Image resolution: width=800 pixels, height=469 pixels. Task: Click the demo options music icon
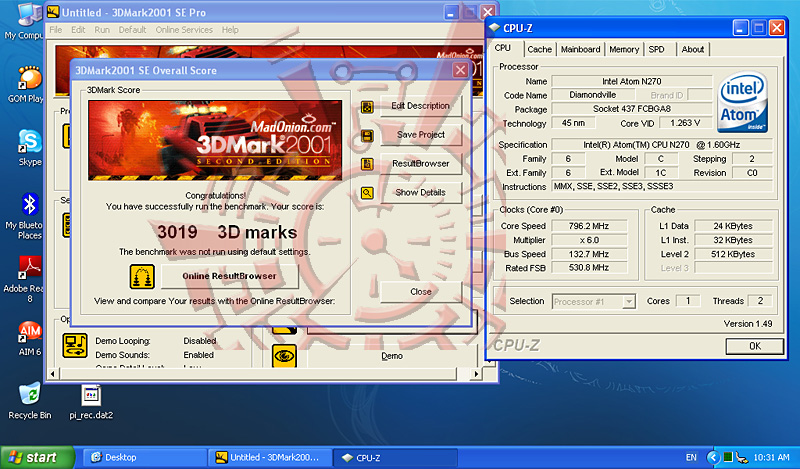[x=75, y=345]
